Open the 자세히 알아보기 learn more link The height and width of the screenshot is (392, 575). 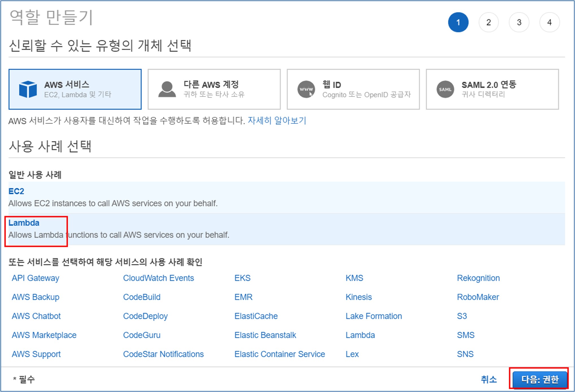[x=277, y=121]
